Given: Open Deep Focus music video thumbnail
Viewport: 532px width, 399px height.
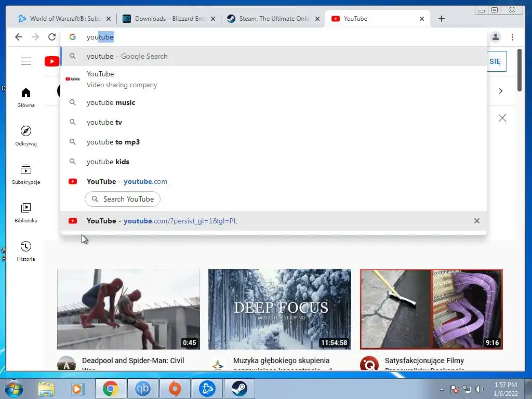Looking at the screenshot, I should (280, 309).
